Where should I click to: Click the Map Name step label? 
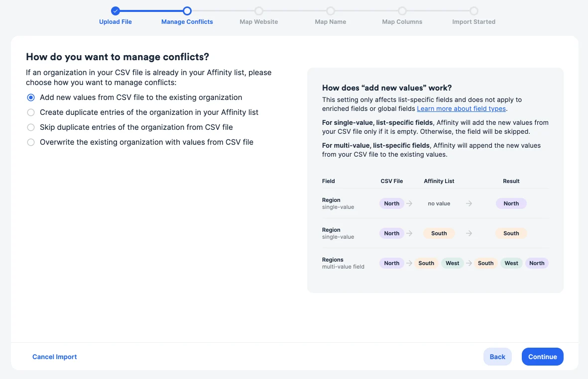click(331, 22)
